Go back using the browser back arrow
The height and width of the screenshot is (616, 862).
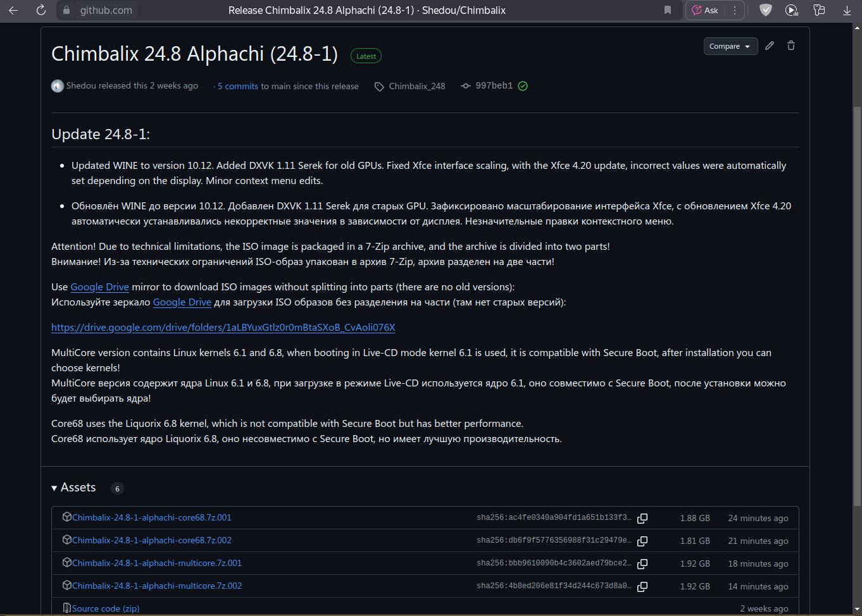click(13, 10)
